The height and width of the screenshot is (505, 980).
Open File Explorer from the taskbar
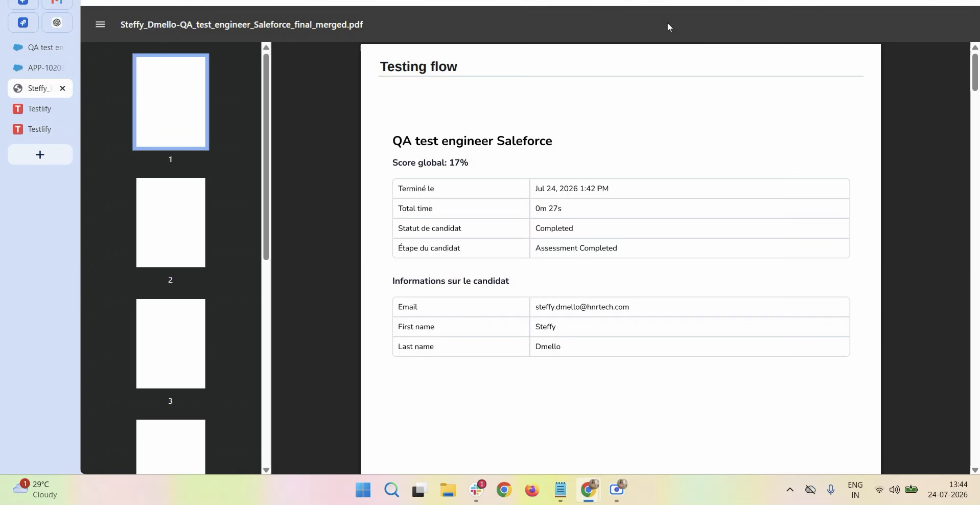448,490
